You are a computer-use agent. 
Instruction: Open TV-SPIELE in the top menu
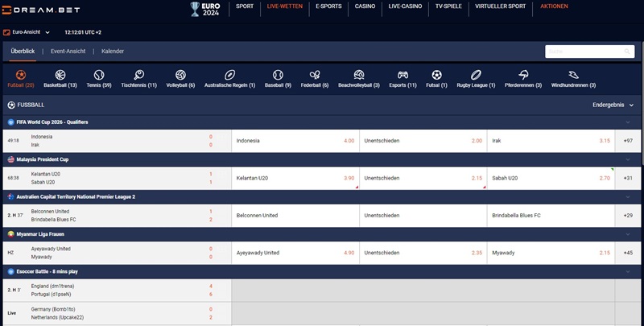pos(448,6)
